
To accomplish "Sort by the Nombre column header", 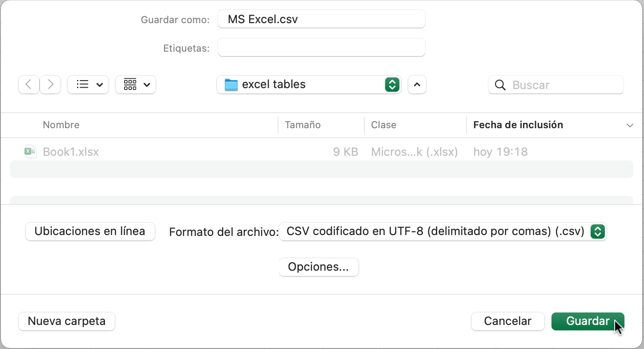I will click(61, 125).
